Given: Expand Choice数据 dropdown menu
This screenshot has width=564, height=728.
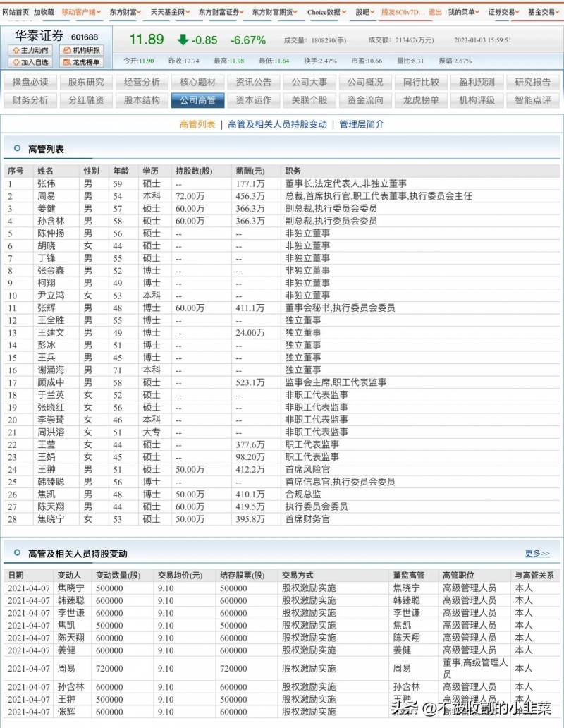Looking at the screenshot, I should tap(326, 12).
